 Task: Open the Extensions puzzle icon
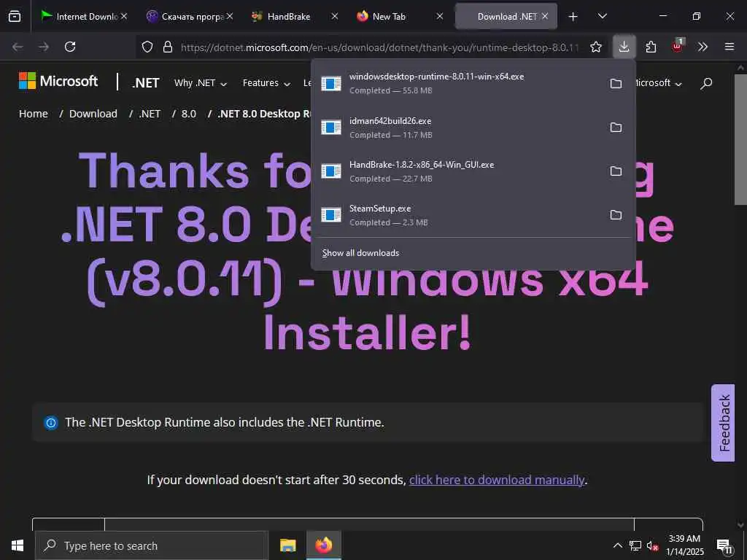click(x=651, y=47)
